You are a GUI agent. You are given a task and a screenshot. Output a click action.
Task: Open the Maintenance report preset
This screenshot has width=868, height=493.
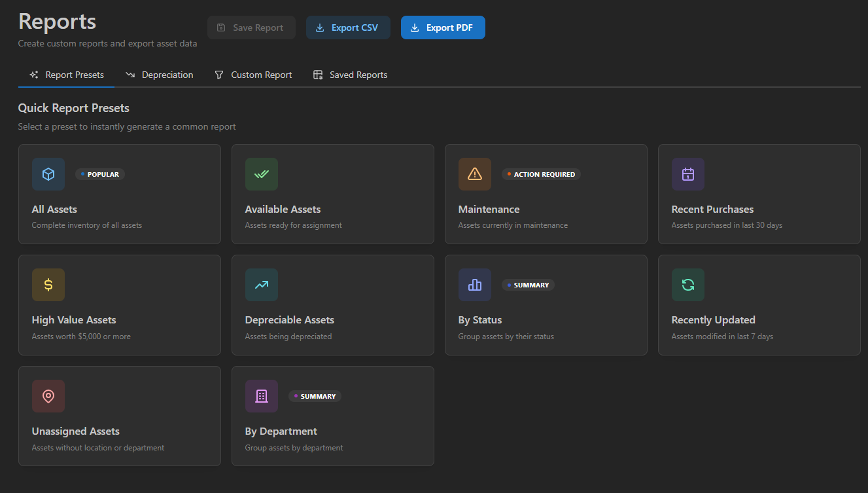click(x=546, y=194)
